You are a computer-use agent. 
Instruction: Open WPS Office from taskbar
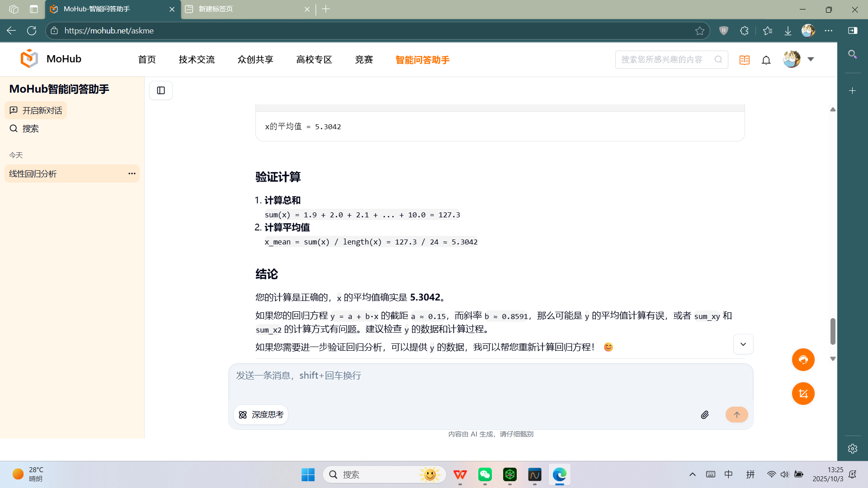click(x=460, y=474)
